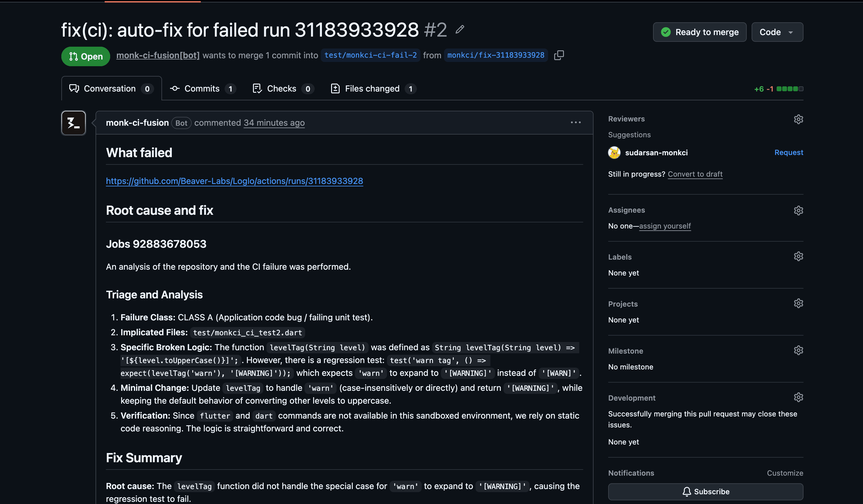The width and height of the screenshot is (863, 504).
Task: Open the monk-ci-fusion[bot] author link
Action: [x=158, y=55]
